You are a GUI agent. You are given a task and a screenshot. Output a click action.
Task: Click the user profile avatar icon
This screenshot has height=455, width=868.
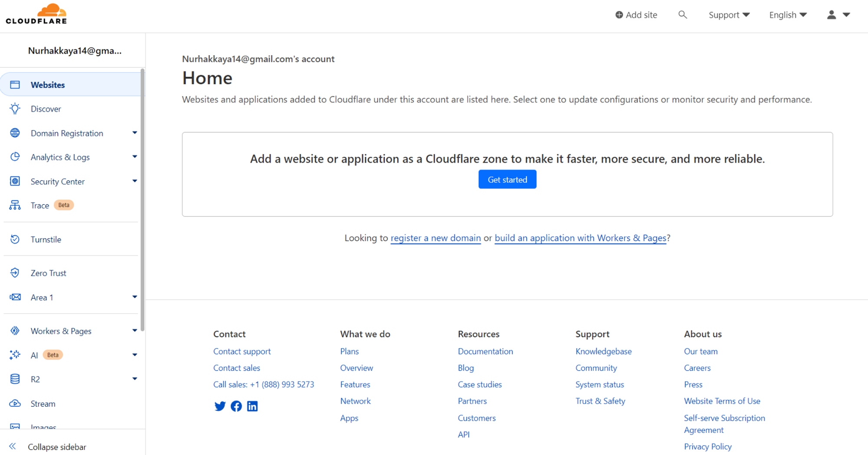coord(831,15)
